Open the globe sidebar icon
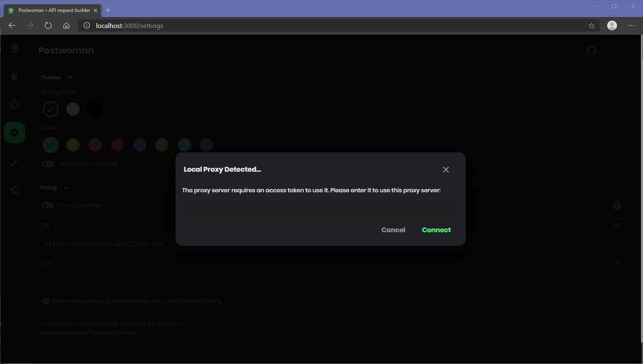 coord(14,191)
